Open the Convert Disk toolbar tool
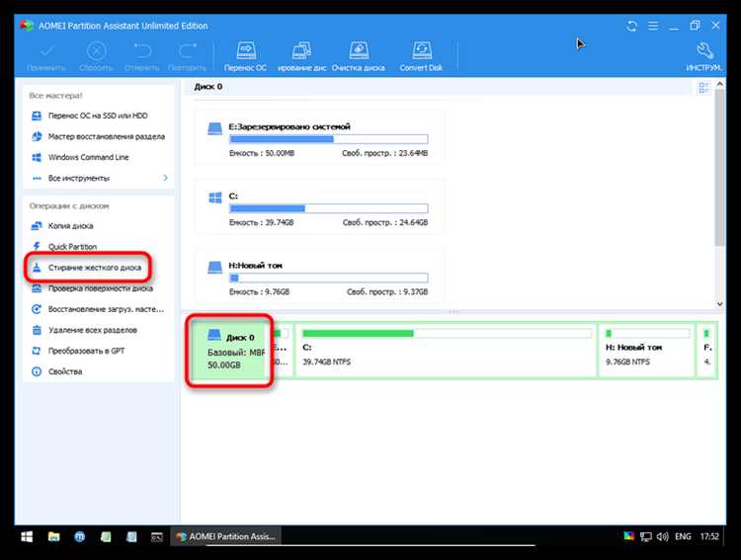The width and height of the screenshot is (741, 560). [421, 56]
